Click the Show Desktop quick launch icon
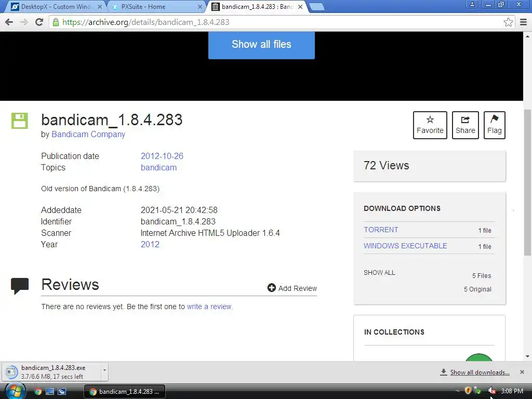Image resolution: width=532 pixels, height=399 pixels. click(50, 392)
